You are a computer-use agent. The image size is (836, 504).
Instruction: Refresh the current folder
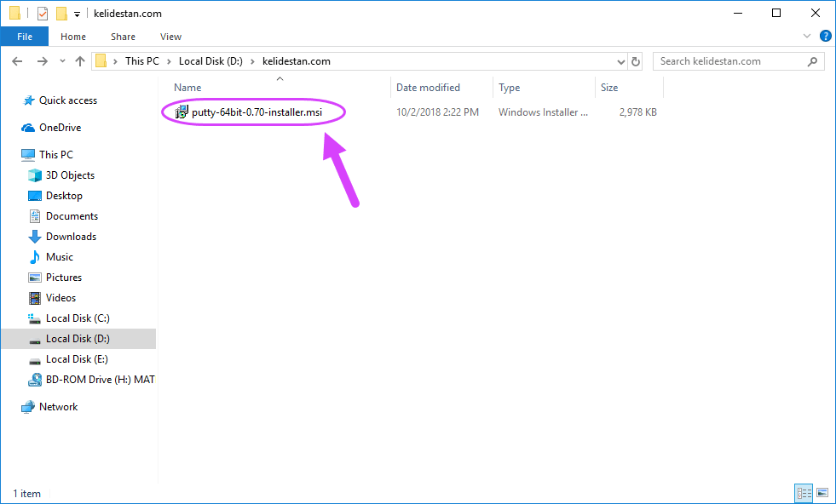coord(636,62)
